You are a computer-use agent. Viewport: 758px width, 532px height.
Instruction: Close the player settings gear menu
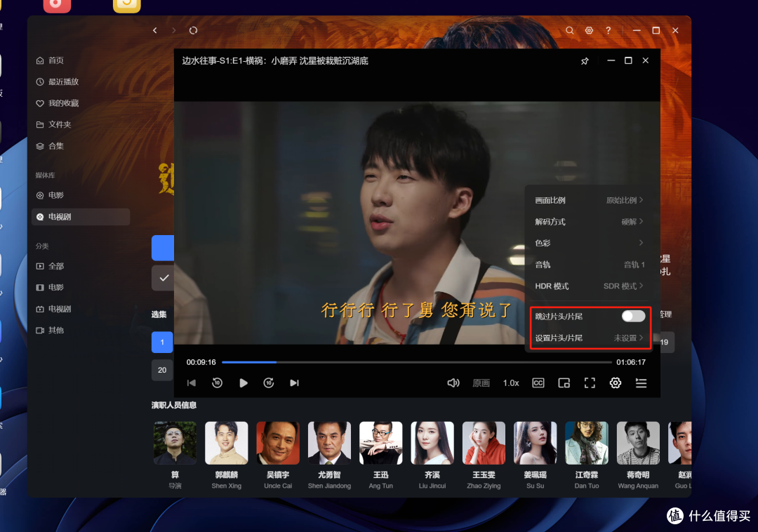click(x=616, y=383)
